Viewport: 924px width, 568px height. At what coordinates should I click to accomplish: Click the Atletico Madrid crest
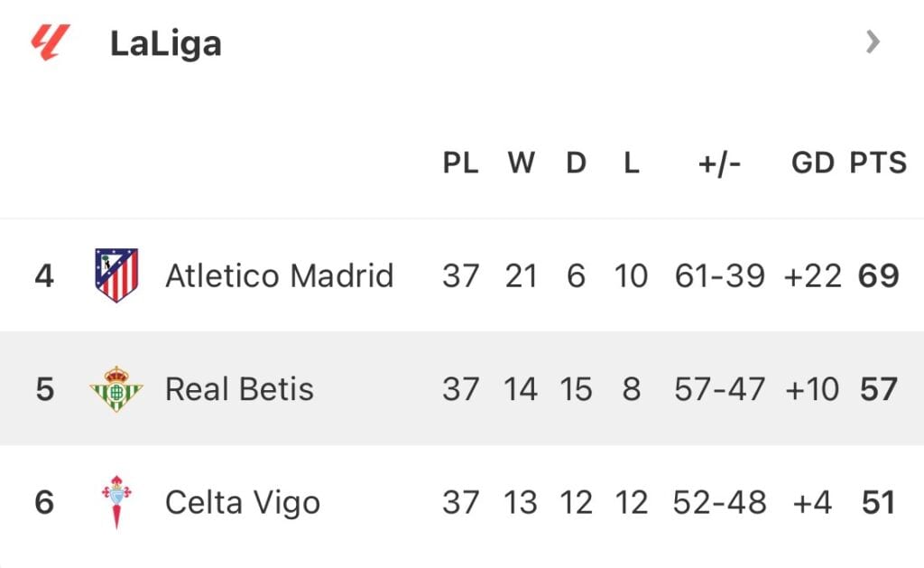(x=116, y=275)
